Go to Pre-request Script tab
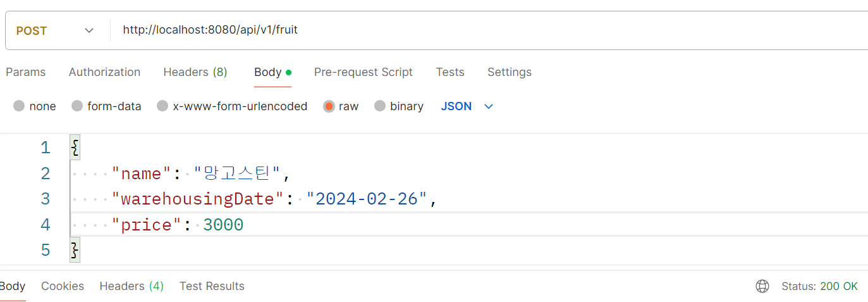 tap(363, 72)
